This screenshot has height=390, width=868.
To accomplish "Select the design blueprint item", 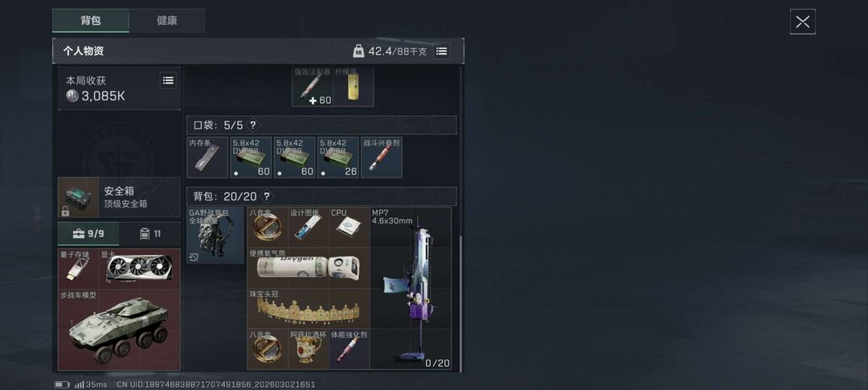I will click(x=309, y=228).
